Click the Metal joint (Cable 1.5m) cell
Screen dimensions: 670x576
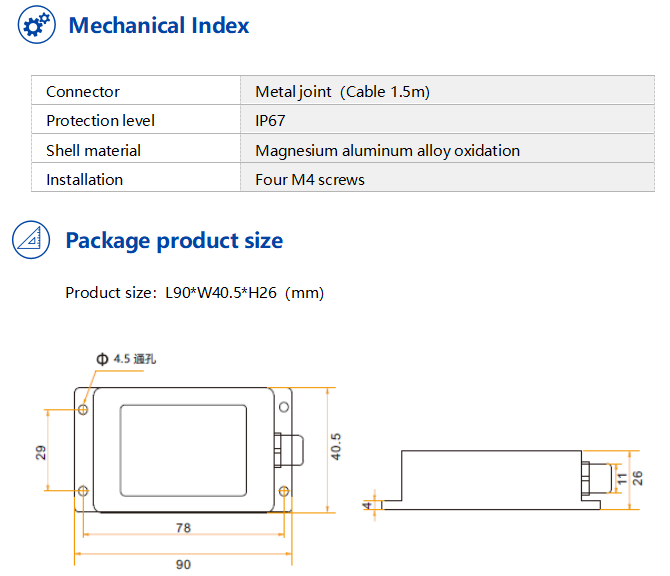(x=447, y=91)
